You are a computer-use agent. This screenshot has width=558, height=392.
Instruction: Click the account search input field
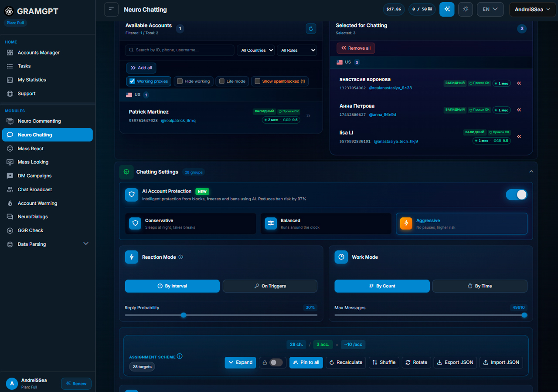pyautogui.click(x=180, y=50)
